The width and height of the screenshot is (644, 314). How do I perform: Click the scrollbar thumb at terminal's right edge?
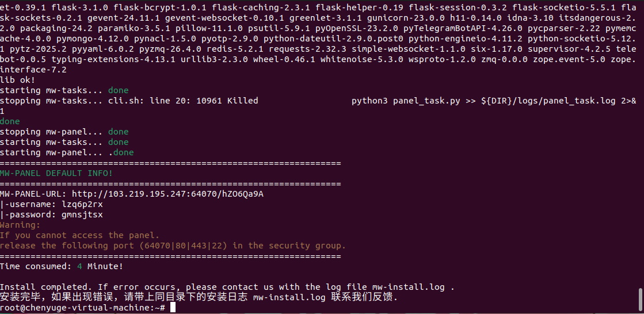pos(640,300)
